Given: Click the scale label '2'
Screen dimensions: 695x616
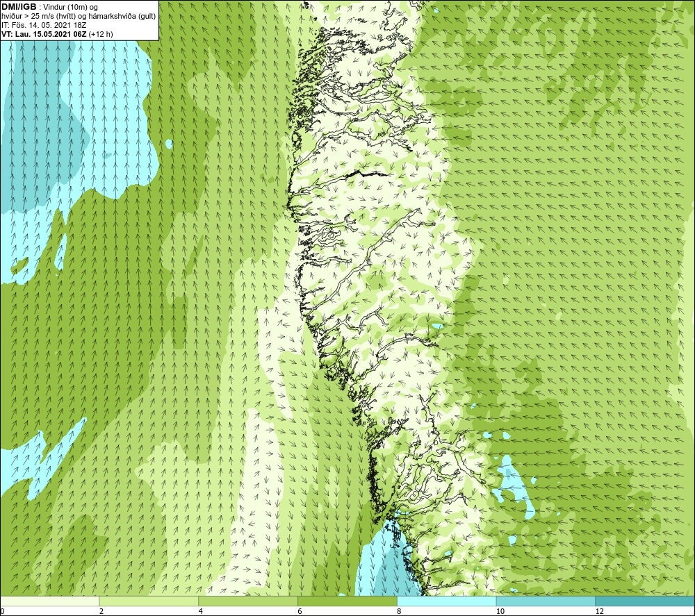Looking at the screenshot, I should (101, 612).
